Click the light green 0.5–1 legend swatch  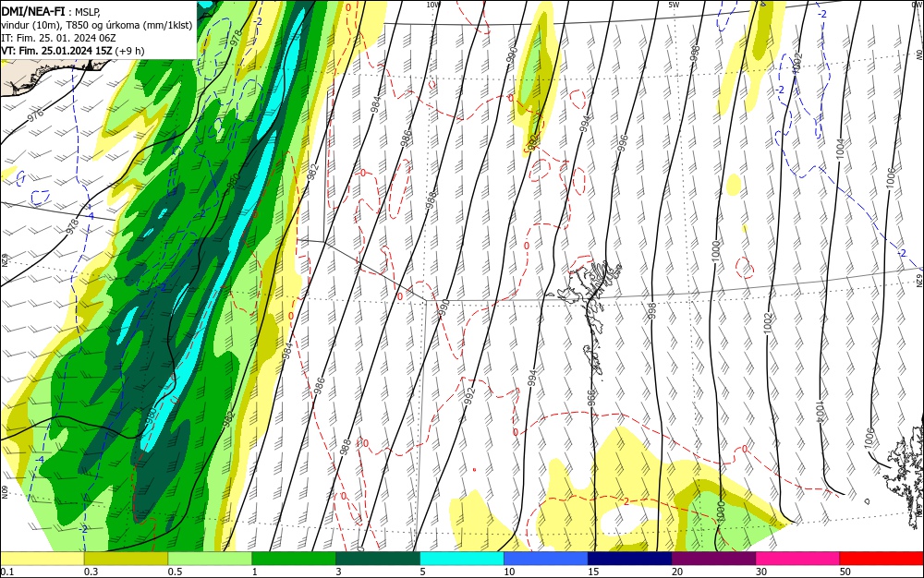pos(210,559)
